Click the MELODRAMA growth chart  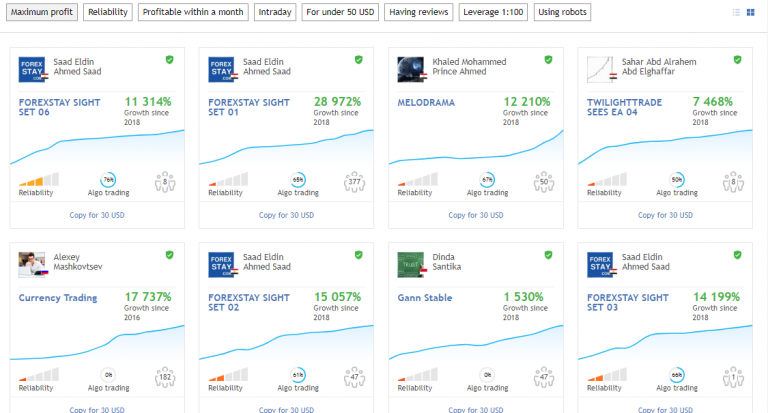476,148
